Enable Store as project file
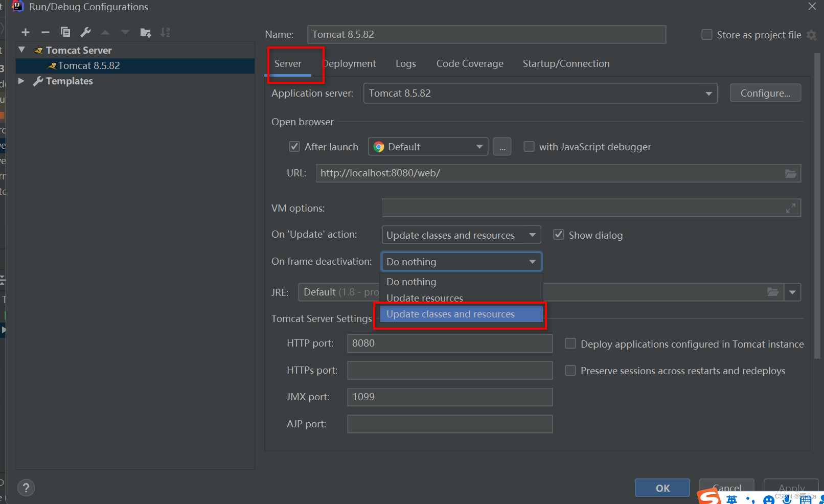Viewport: 824px width, 504px height. click(707, 35)
